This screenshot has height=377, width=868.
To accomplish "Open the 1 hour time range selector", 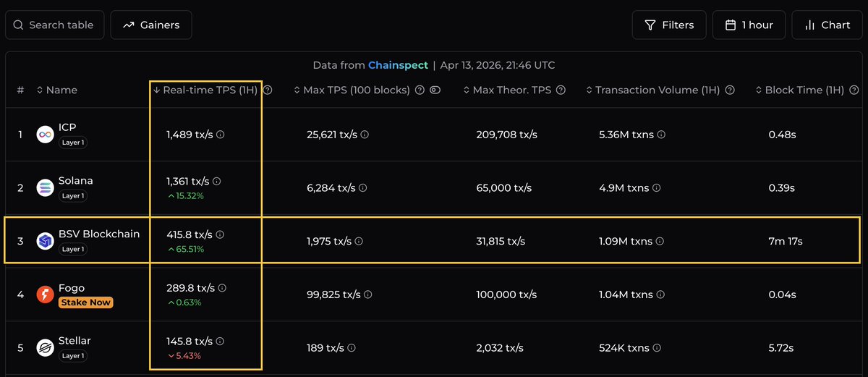I will (749, 25).
